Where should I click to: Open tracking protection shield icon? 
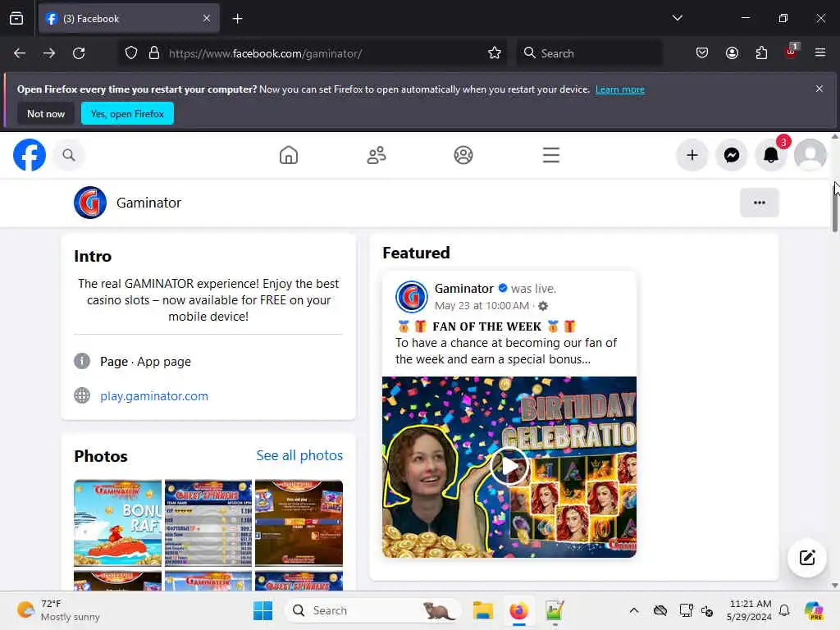pyautogui.click(x=131, y=53)
